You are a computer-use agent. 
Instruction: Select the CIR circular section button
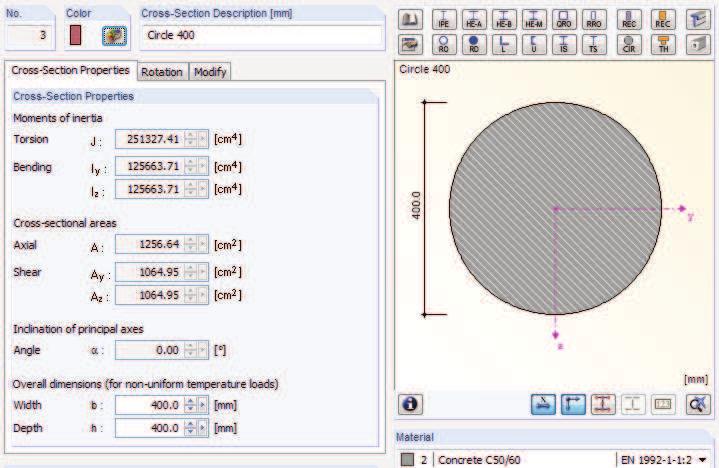click(629, 44)
